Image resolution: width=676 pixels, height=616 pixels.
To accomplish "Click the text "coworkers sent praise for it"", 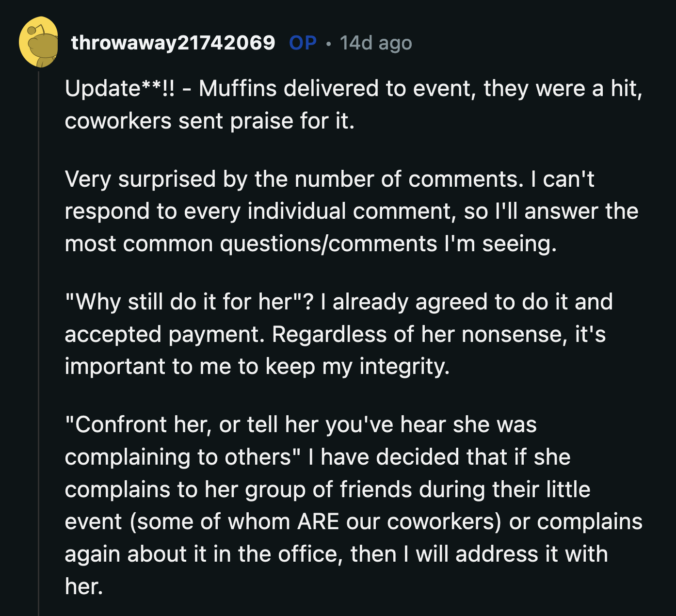I will [209, 121].
